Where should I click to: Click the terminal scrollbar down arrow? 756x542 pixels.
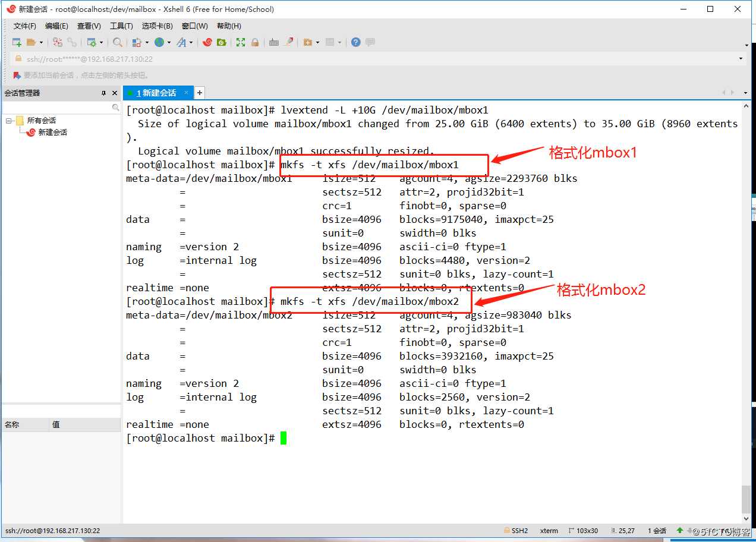pos(746,518)
